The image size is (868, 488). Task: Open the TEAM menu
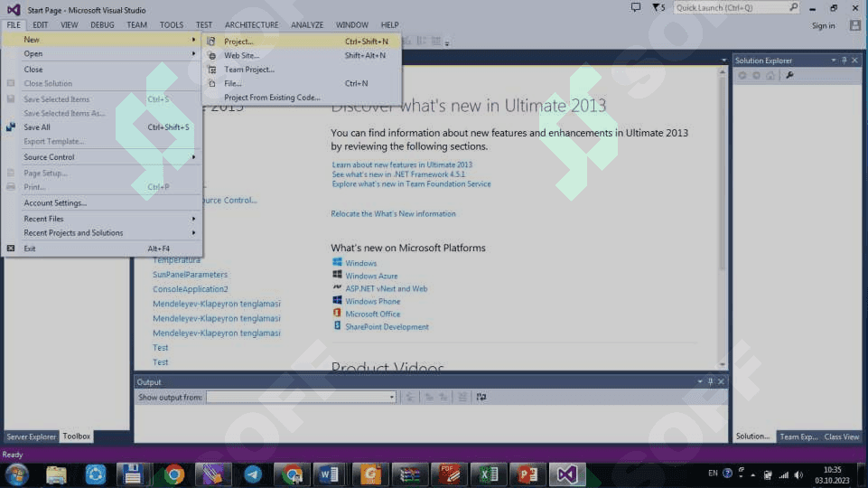click(136, 25)
